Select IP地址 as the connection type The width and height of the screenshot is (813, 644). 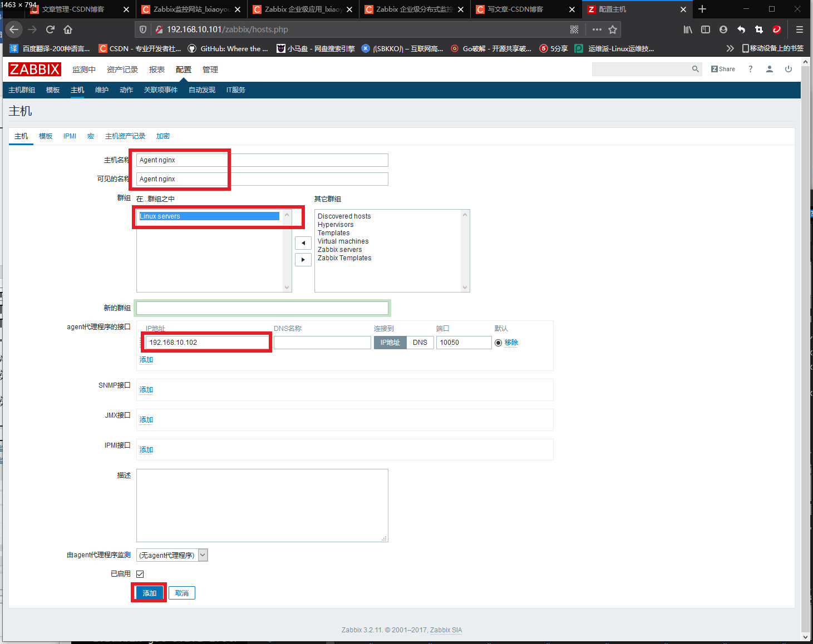click(390, 343)
